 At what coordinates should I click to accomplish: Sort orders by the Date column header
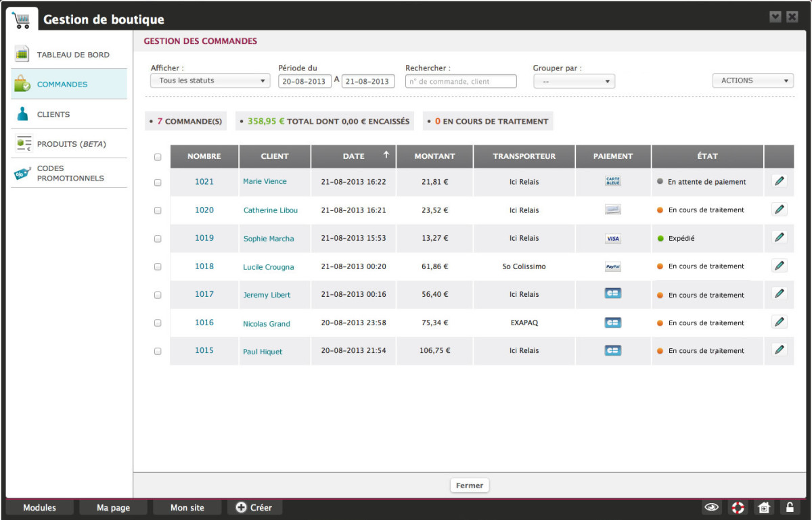coord(353,156)
